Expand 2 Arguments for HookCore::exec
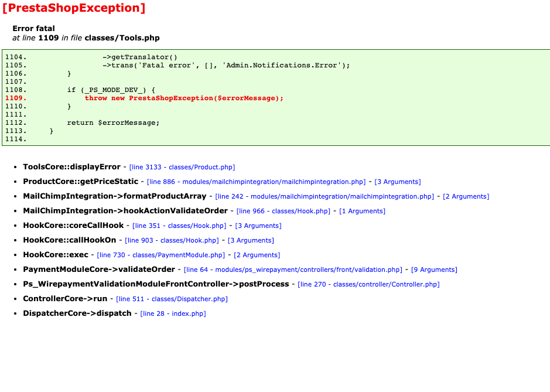 (x=257, y=255)
